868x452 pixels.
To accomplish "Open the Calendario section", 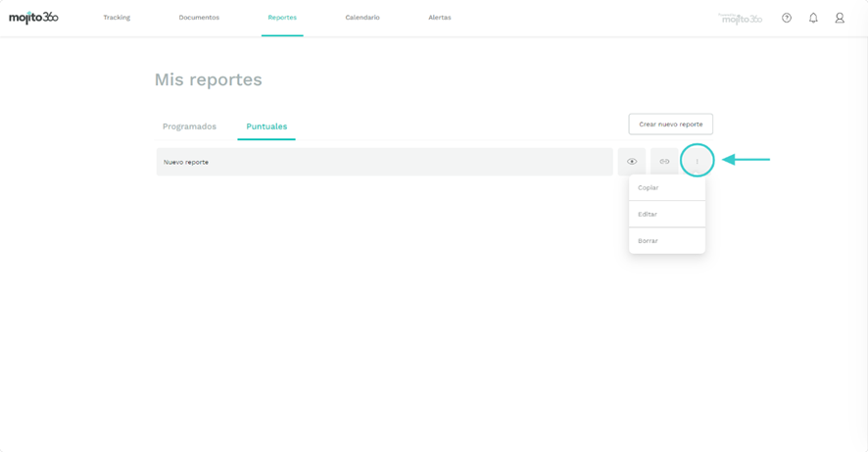I will [x=362, y=18].
